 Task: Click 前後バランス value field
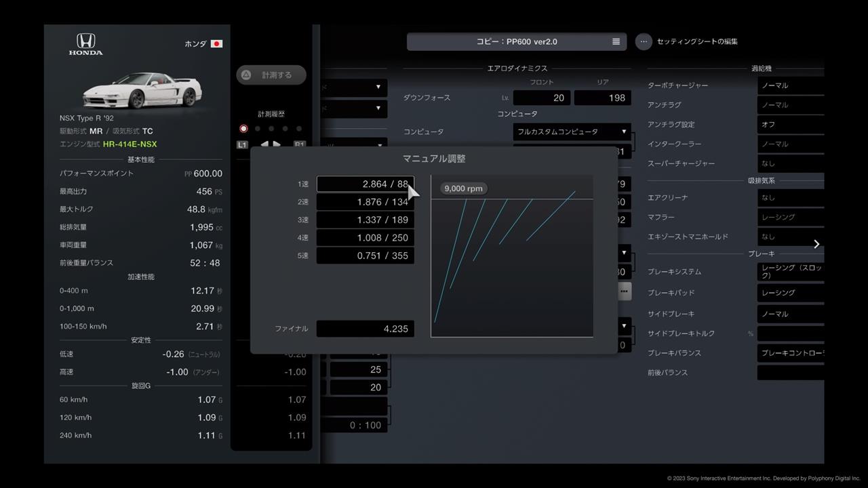pos(791,373)
